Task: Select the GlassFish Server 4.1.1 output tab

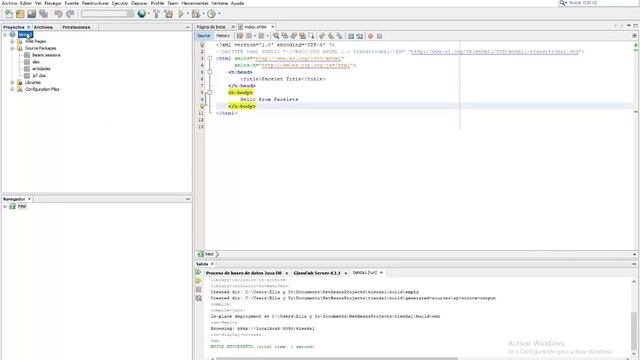Action: tap(317, 273)
